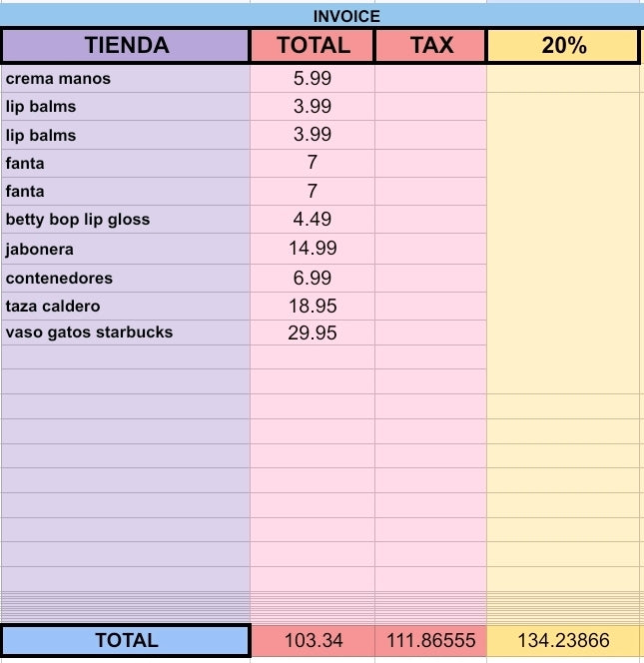Click the TIENDA header cell
Viewport: 644px width, 663px height.
126,45
